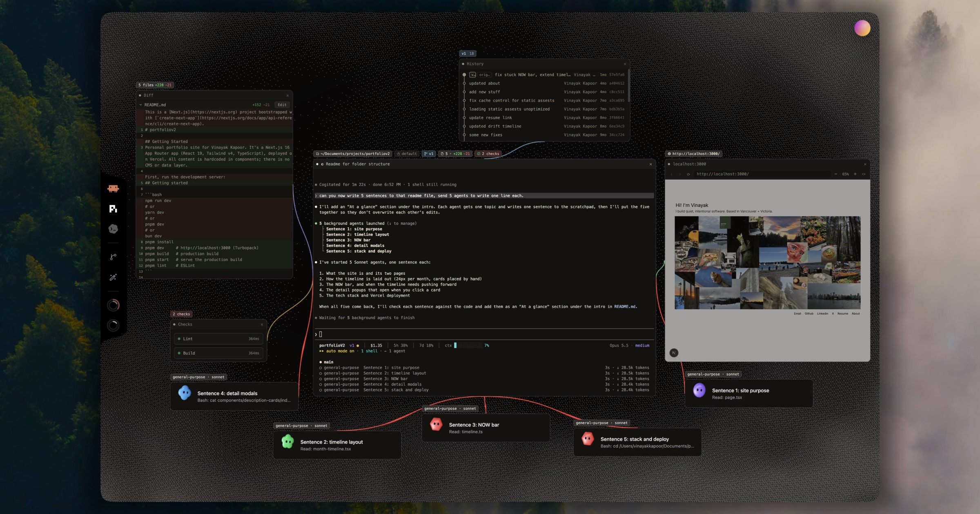Click the ctx usage progress bar

tap(468, 346)
